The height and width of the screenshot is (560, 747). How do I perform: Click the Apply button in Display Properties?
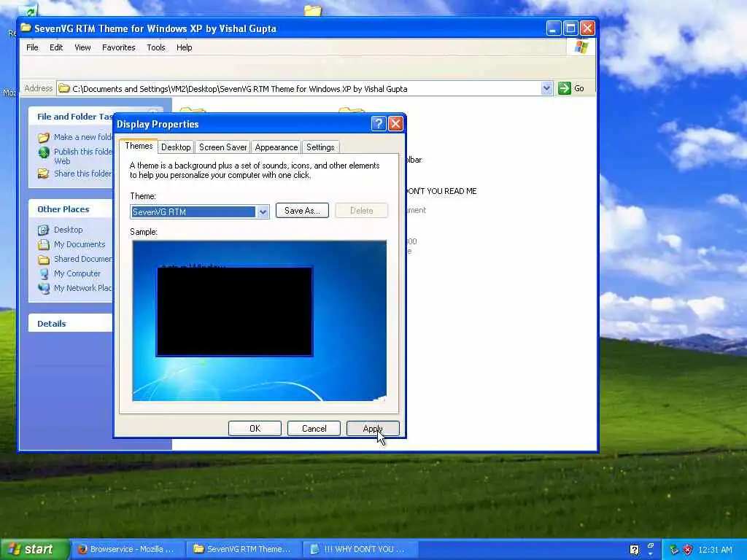[x=373, y=429]
